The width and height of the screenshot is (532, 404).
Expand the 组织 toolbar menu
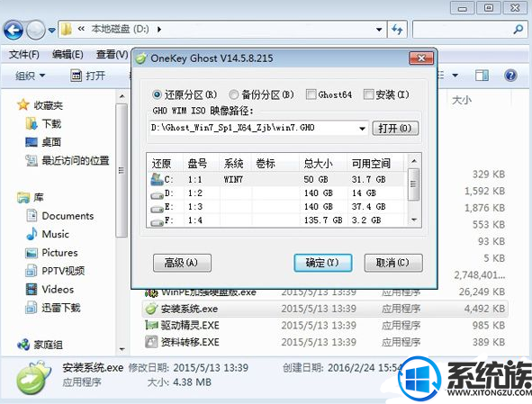[31, 76]
